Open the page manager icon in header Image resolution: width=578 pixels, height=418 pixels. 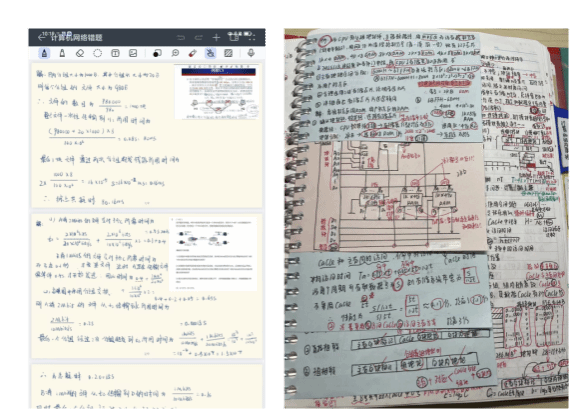coord(234,37)
